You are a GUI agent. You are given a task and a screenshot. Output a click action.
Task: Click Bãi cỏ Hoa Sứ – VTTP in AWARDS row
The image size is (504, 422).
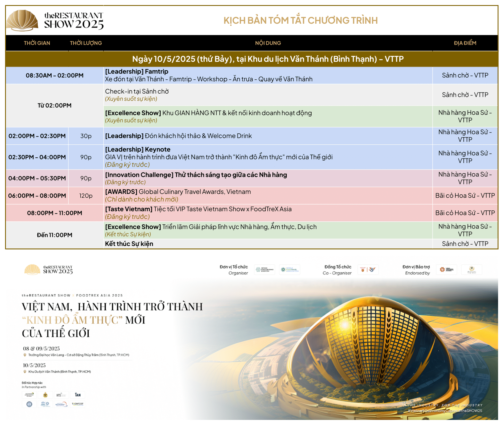[465, 196]
